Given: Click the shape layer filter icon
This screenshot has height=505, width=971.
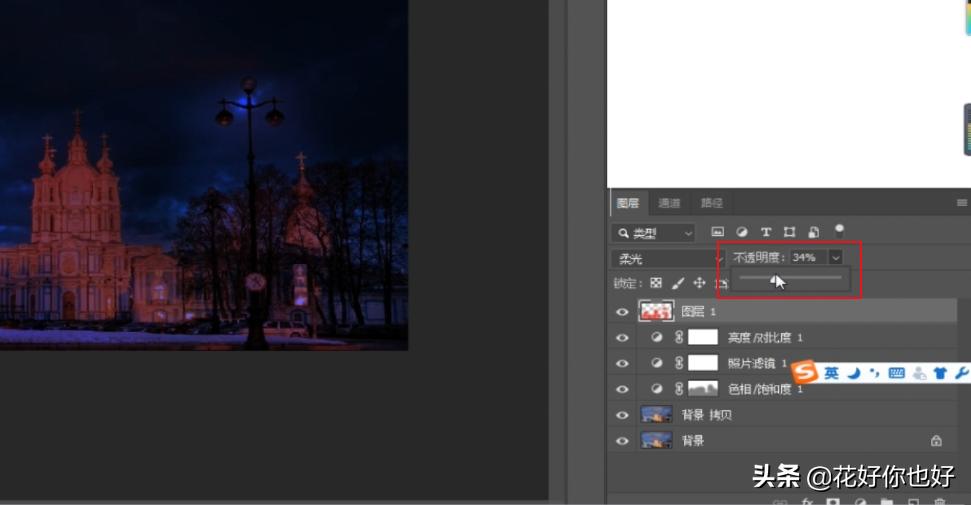Looking at the screenshot, I should 790,232.
